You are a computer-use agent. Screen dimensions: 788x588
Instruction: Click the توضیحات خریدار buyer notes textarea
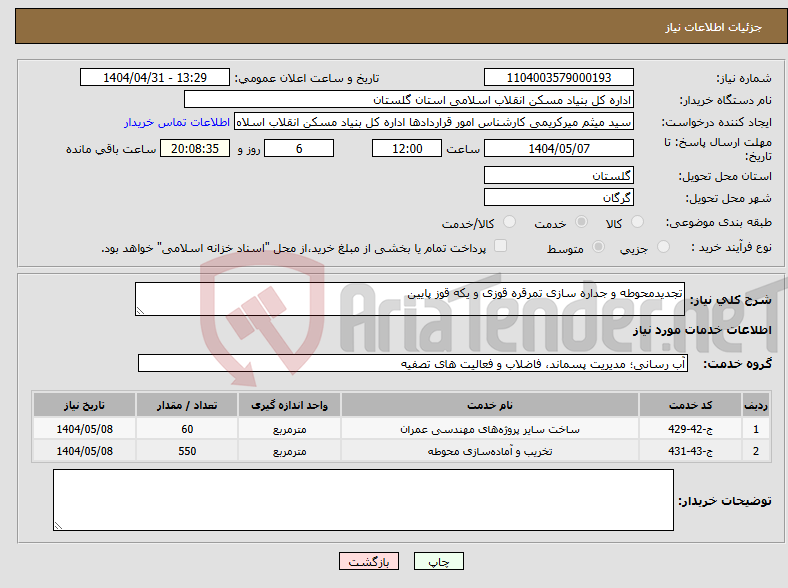click(363, 500)
